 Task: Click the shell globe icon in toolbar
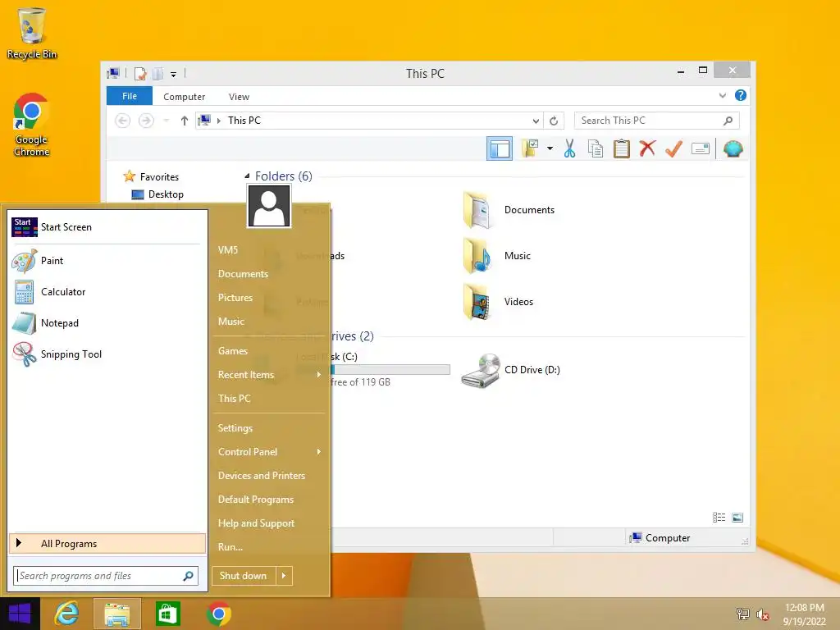[x=733, y=148]
